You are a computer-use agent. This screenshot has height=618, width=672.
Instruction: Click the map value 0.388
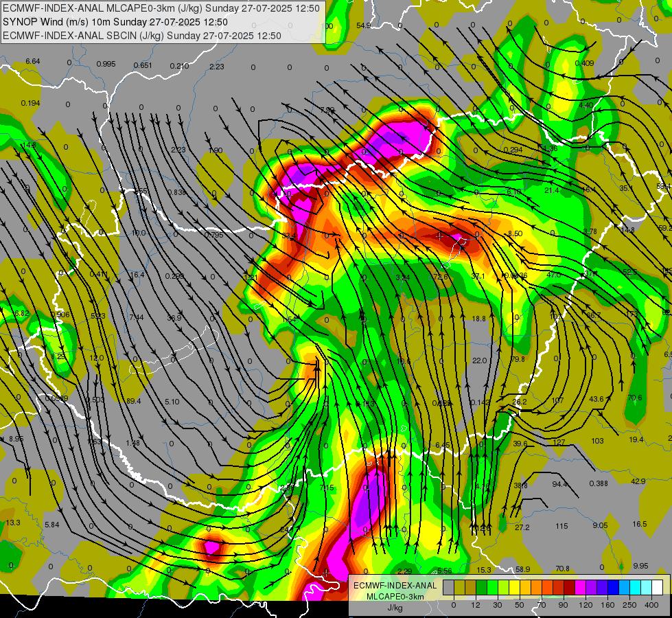point(599,483)
